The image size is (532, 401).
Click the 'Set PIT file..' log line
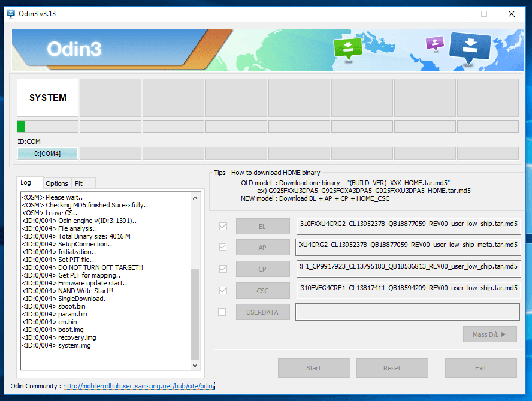click(x=58, y=260)
